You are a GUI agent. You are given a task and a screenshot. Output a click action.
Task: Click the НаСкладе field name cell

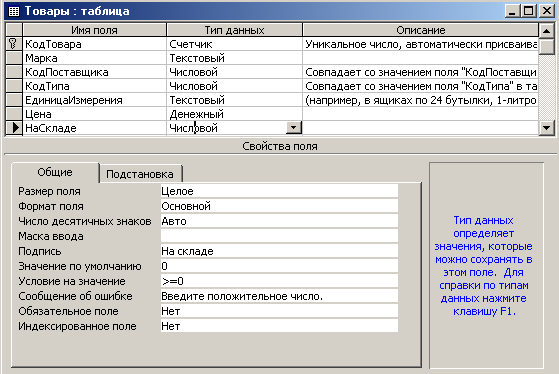click(x=94, y=128)
